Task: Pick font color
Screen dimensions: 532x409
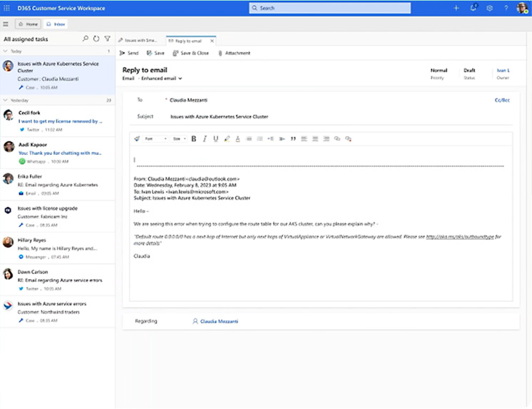Action: tap(238, 138)
